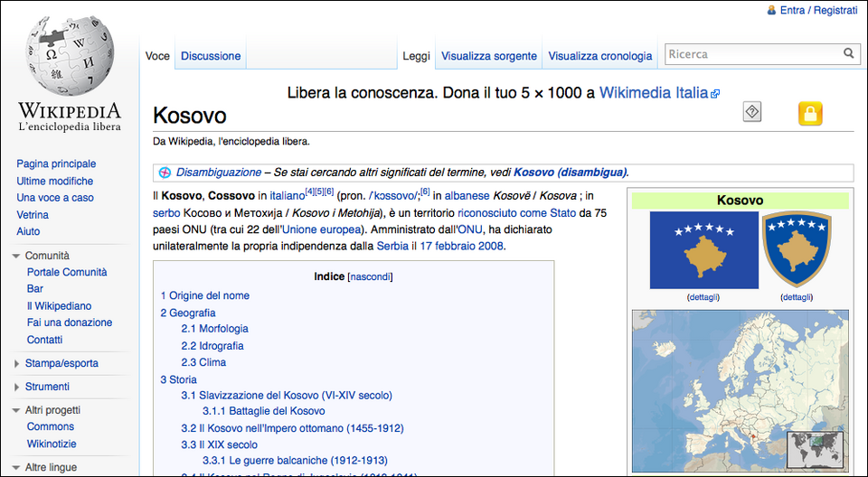868x477 pixels.
Task: Open the Unione europea link
Action: (321, 229)
